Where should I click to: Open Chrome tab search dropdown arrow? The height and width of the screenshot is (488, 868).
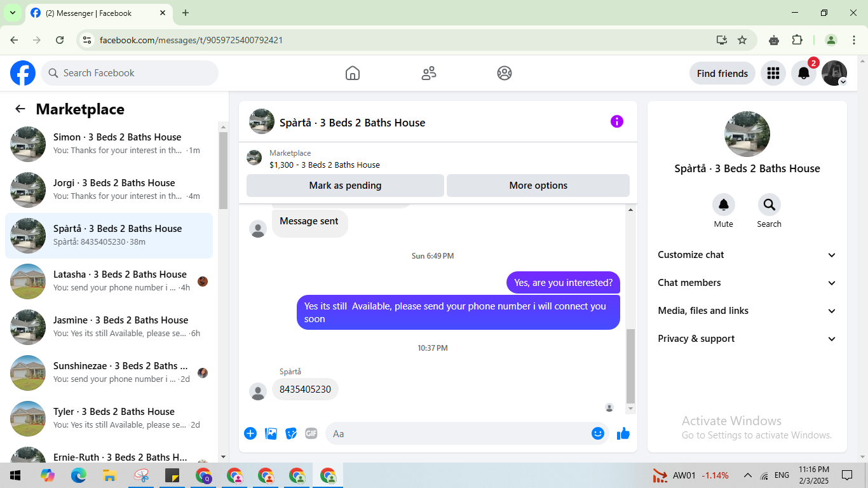point(12,13)
